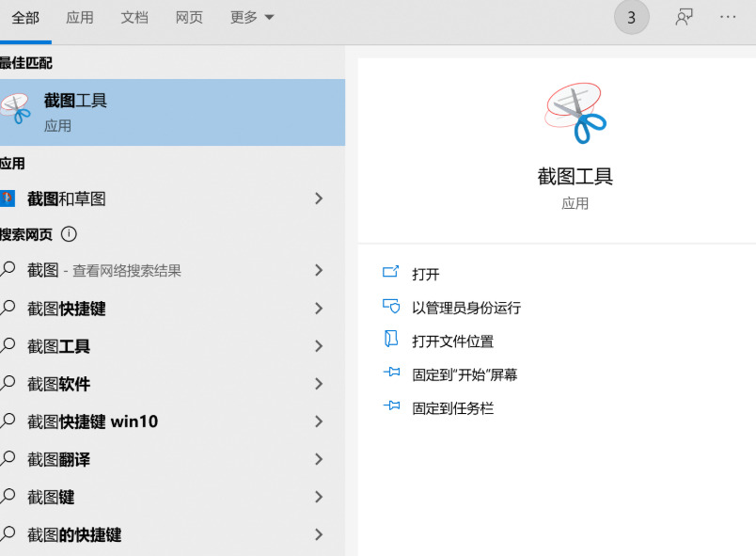The image size is (756, 556).
Task: Choose 以管理员身份运行
Action: pos(466,308)
